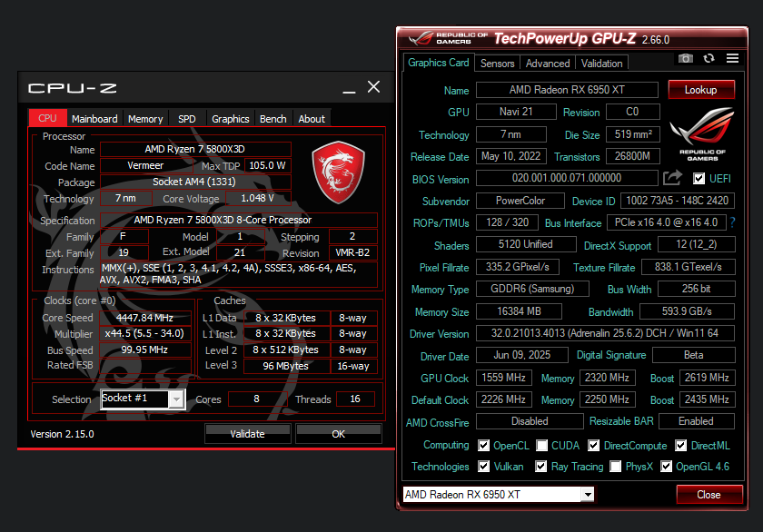Open the AMD Radeon RX 6950 XT dropdown
The image size is (763, 532).
[x=588, y=495]
